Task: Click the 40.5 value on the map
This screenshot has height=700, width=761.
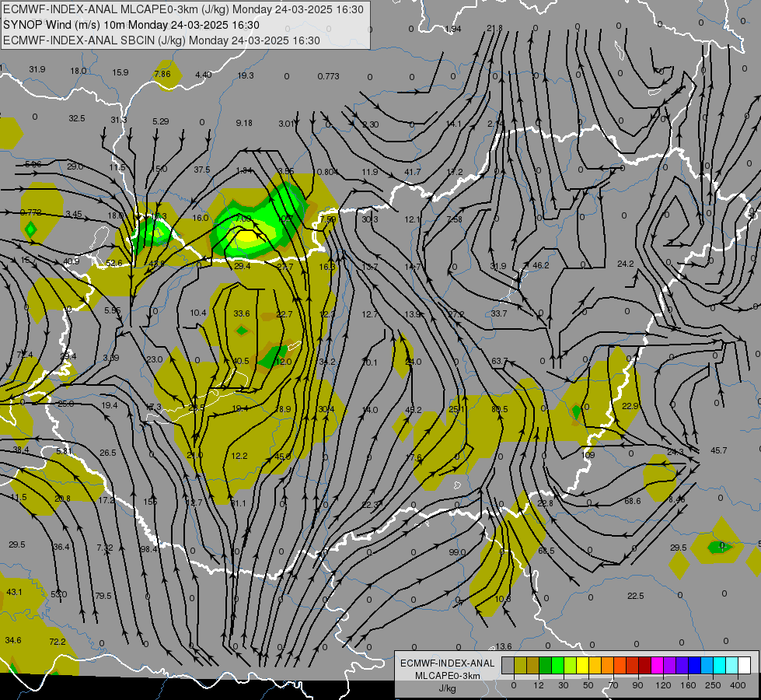Action: (241, 361)
